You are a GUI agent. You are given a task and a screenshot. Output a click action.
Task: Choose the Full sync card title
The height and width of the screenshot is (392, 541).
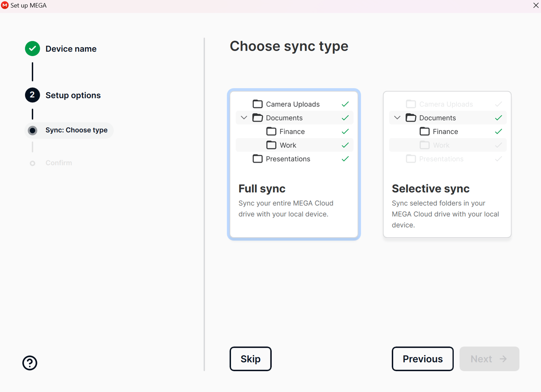(x=262, y=189)
